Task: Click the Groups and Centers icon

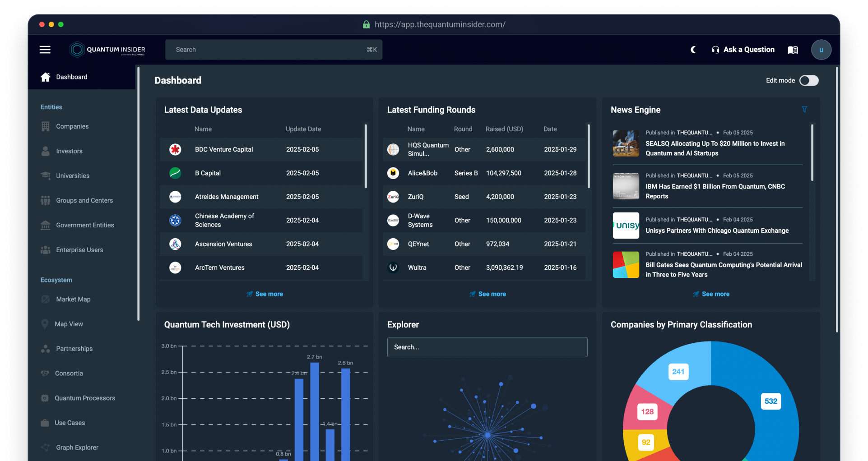Action: pyautogui.click(x=45, y=200)
